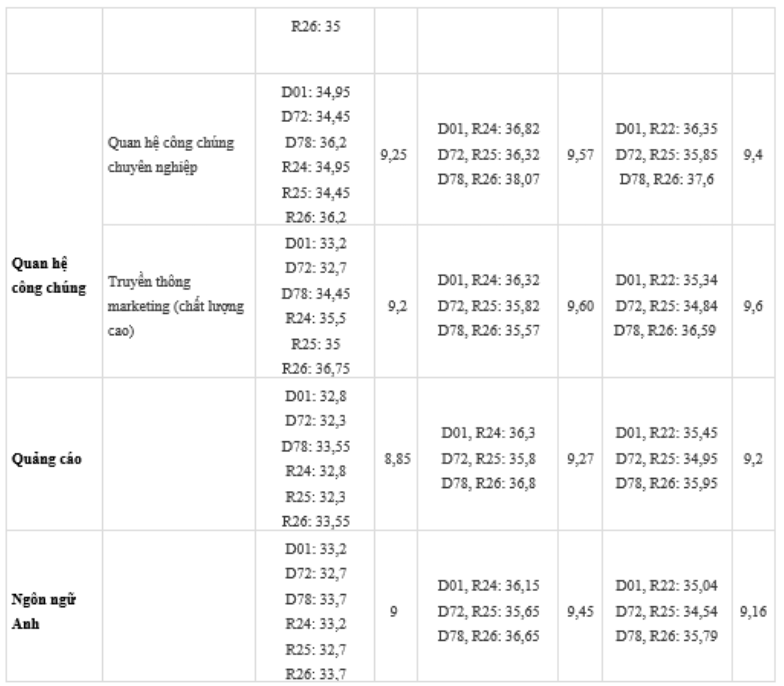Click the 9,16 score cell
The width and height of the screenshot is (784, 686).
pyautogui.click(x=753, y=611)
